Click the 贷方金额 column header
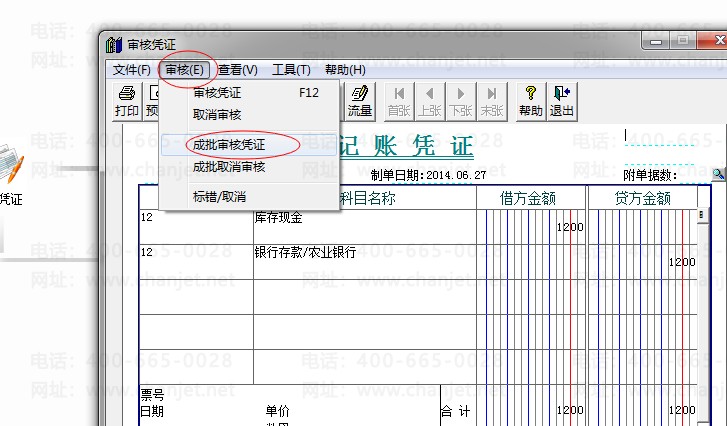Screen dimensions: 727x426 [x=643, y=198]
